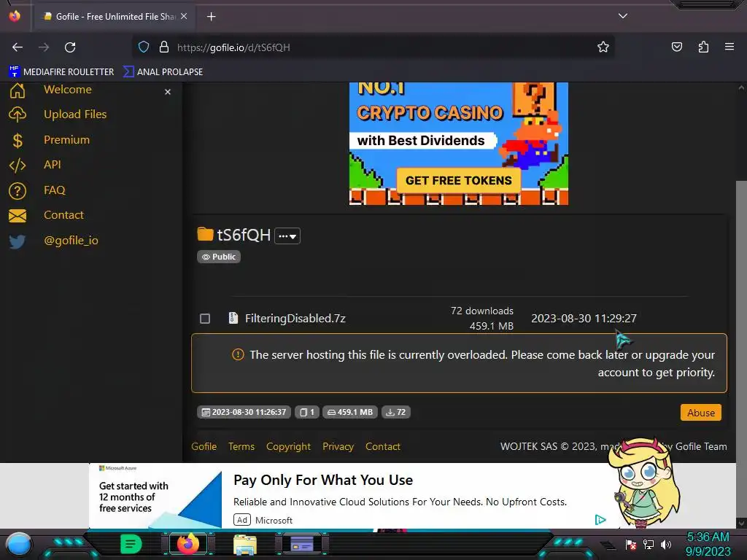Click the cloud upload icon
This screenshot has width=747, height=560.
coord(18,114)
